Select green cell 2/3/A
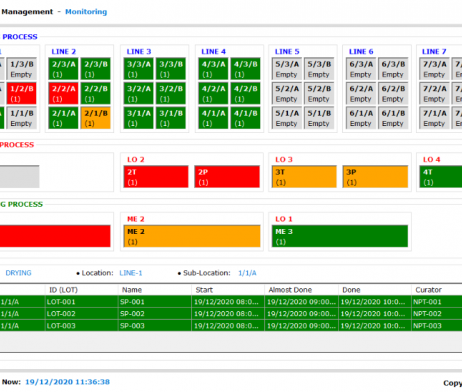 (x=63, y=69)
